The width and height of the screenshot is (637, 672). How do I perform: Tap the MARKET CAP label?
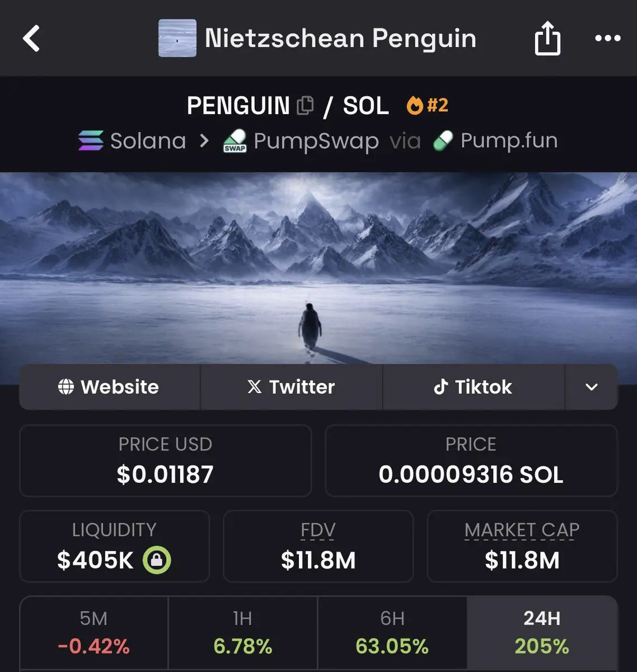click(522, 530)
